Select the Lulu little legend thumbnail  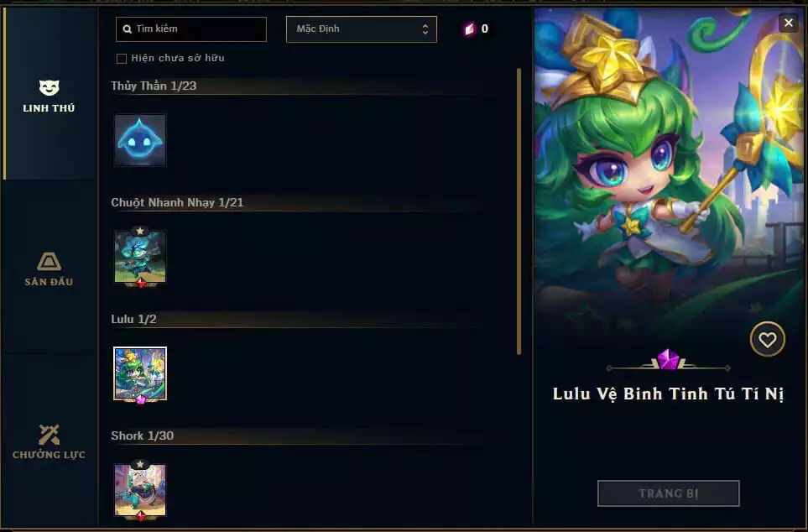tap(140, 373)
